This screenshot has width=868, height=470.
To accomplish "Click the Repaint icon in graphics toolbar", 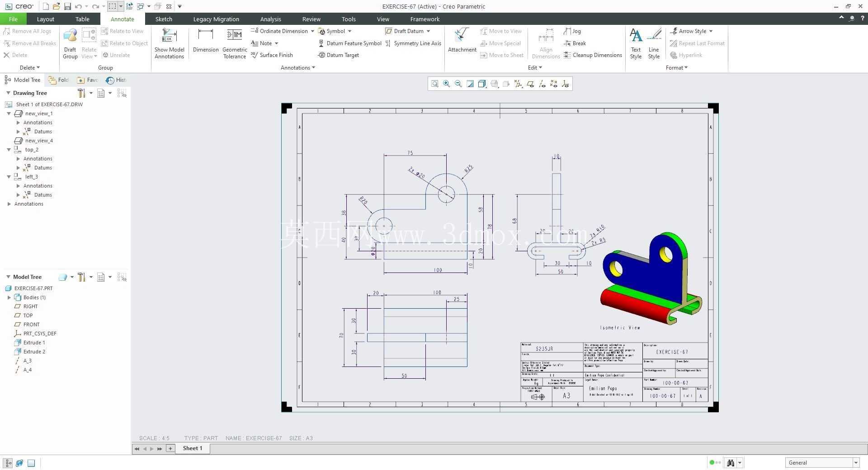I will (470, 84).
